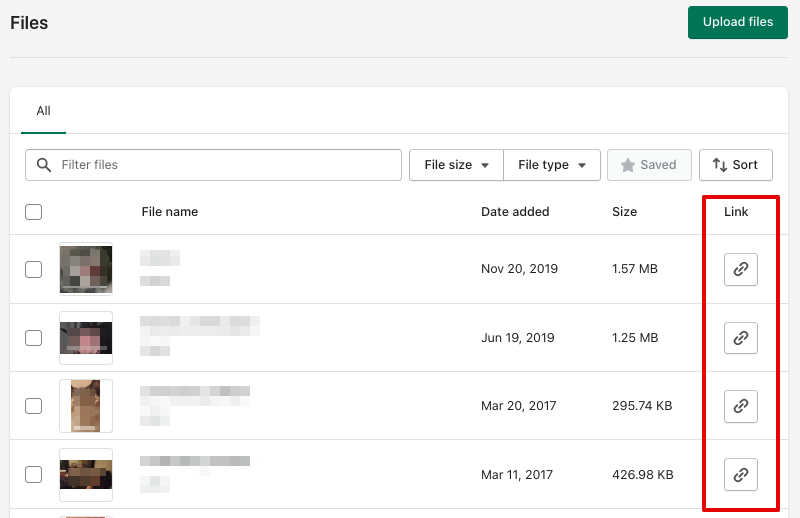Select the checkbox for the 426.98 KB file
This screenshot has height=518, width=800.
(34, 475)
